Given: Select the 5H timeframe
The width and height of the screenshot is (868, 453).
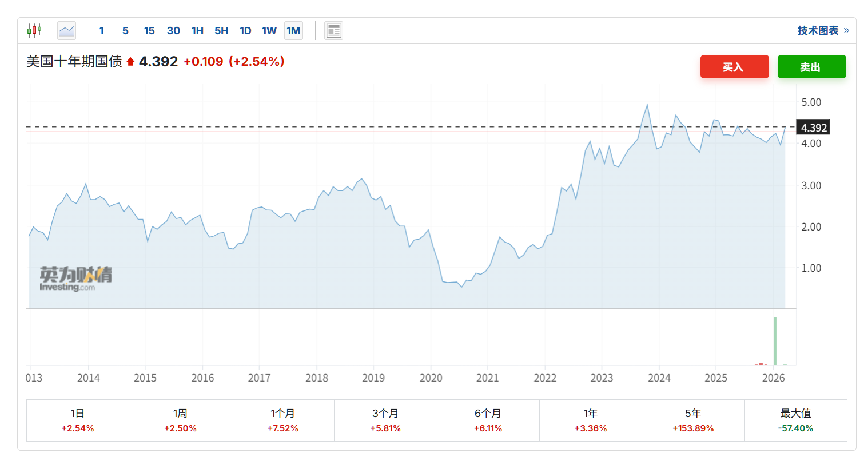Looking at the screenshot, I should 221,31.
